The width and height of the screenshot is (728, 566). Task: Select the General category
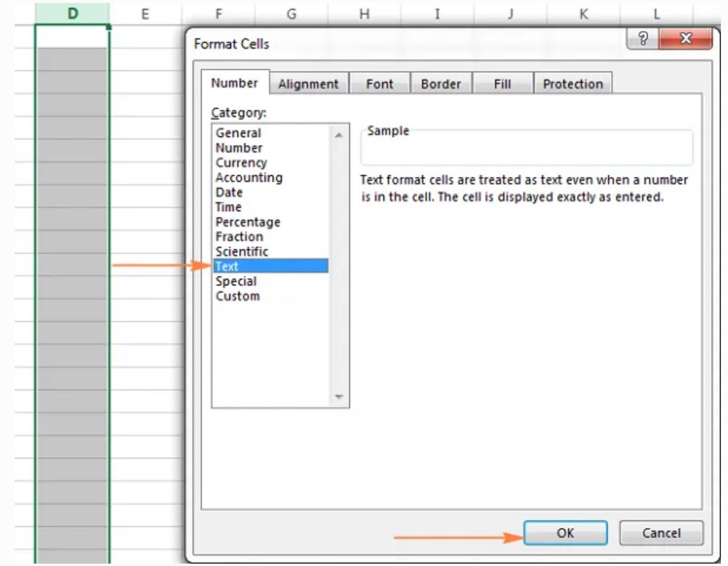click(x=245, y=133)
